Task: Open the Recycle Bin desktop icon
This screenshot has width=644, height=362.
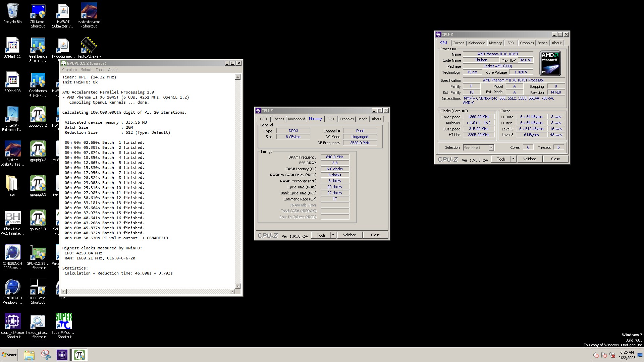Action: pos(12,13)
